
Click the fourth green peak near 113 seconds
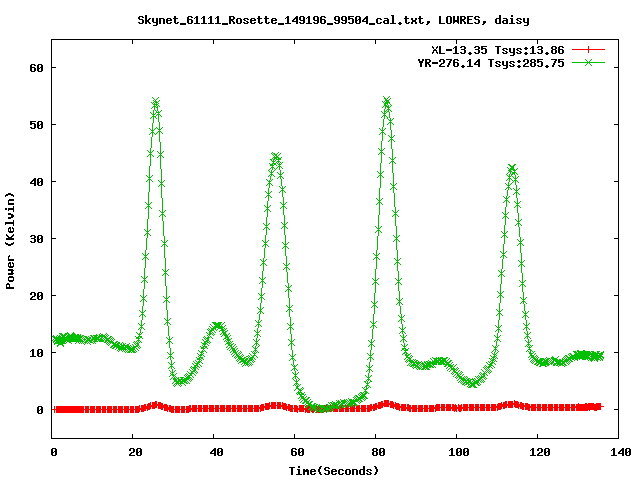(512, 168)
